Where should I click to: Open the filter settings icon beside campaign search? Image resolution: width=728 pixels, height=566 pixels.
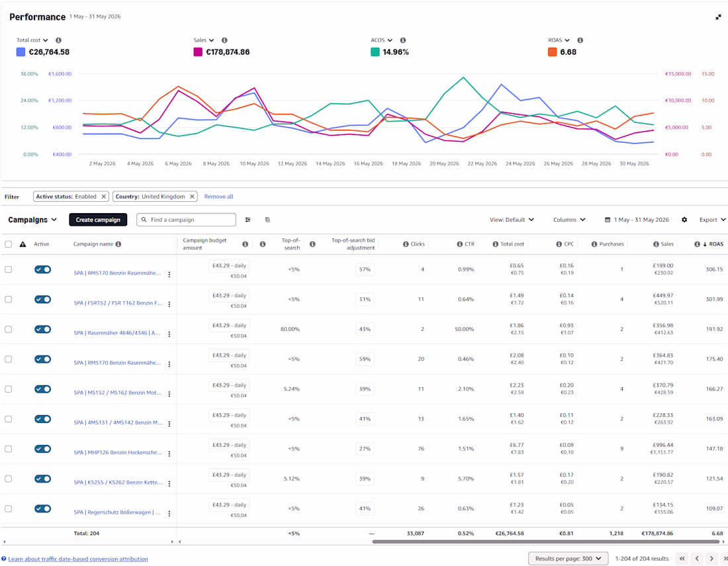[248, 220]
